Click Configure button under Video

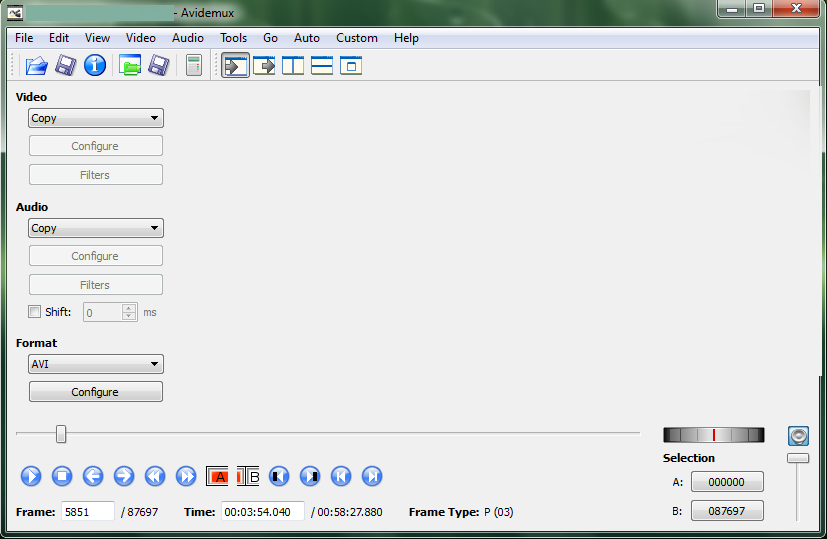pos(95,146)
